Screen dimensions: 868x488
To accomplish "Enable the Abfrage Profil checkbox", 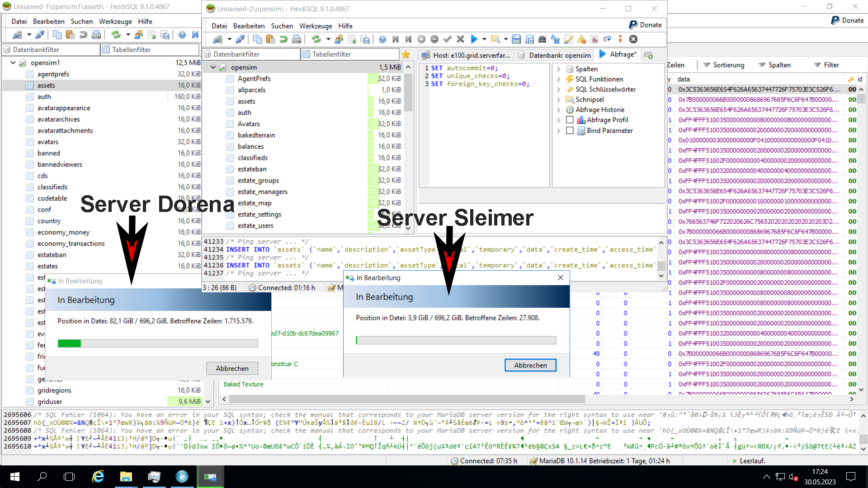I will [570, 120].
